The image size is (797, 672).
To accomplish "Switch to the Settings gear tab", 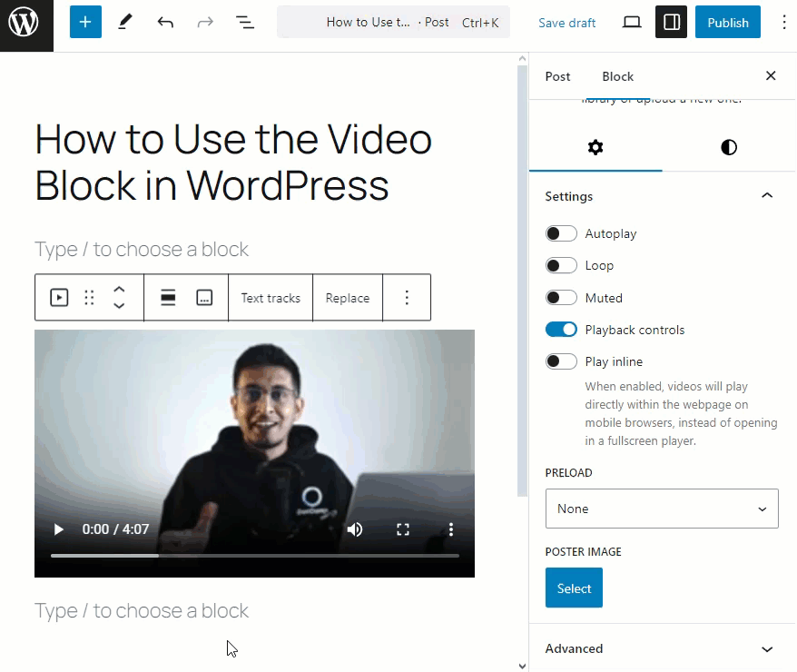I will click(x=595, y=147).
